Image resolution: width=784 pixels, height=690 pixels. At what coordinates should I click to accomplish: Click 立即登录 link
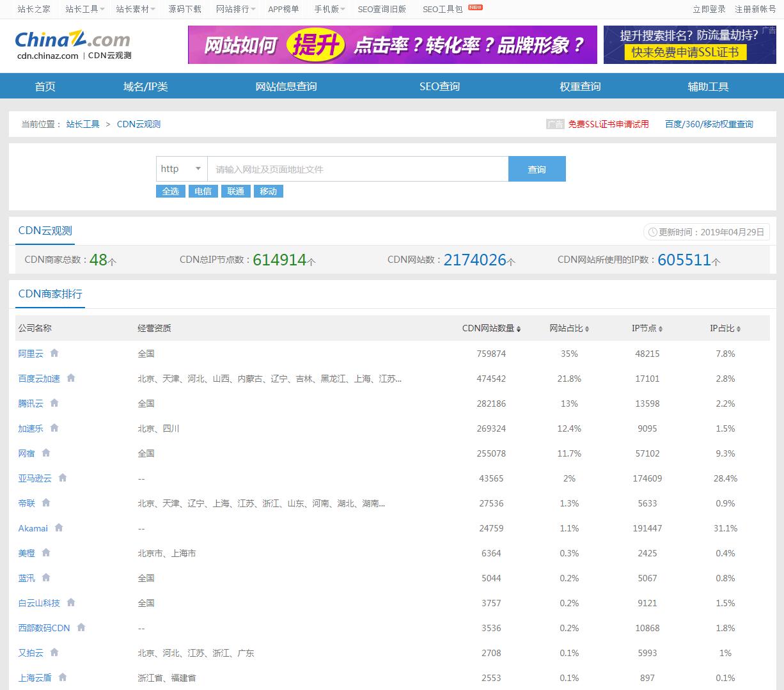coord(709,9)
